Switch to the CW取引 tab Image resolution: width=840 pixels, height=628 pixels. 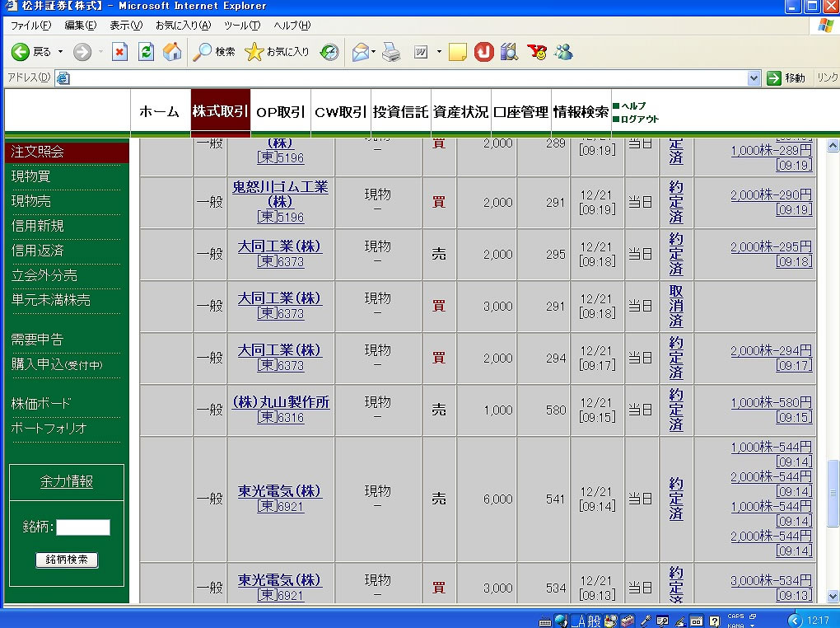coord(341,111)
